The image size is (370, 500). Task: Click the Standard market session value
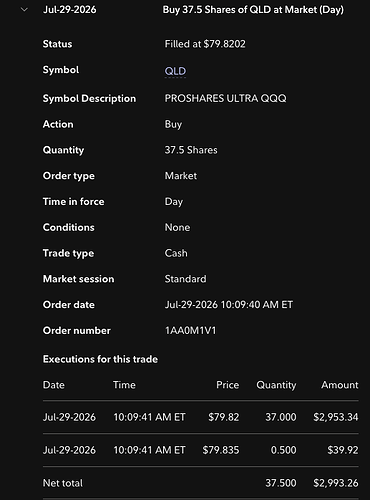(x=185, y=279)
